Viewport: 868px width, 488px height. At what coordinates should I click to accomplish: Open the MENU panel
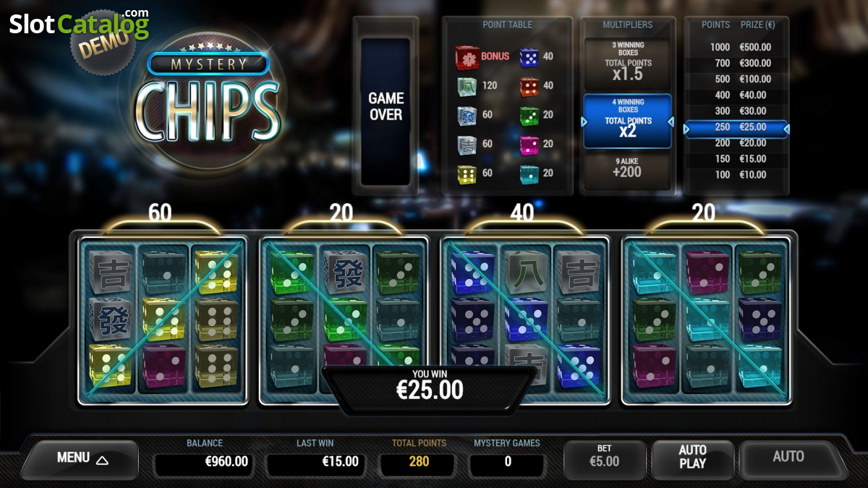click(x=81, y=458)
